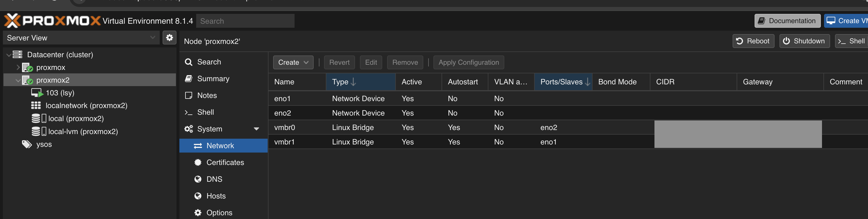Click the Bond Mode column header
The image size is (868, 219).
621,82
